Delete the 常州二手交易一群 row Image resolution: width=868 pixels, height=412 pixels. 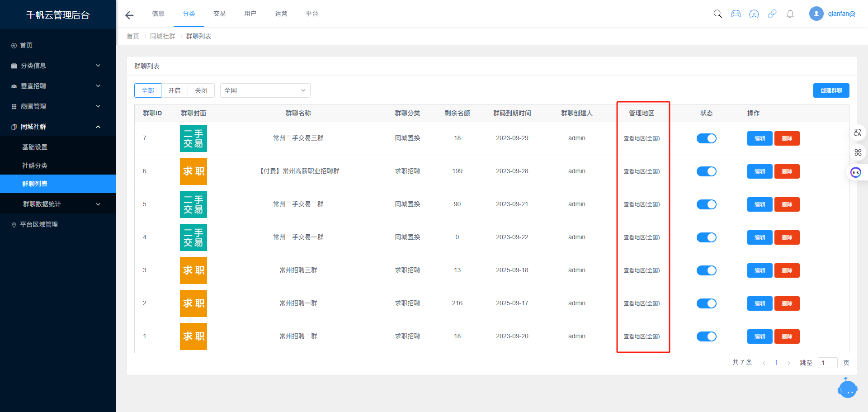pyautogui.click(x=787, y=237)
